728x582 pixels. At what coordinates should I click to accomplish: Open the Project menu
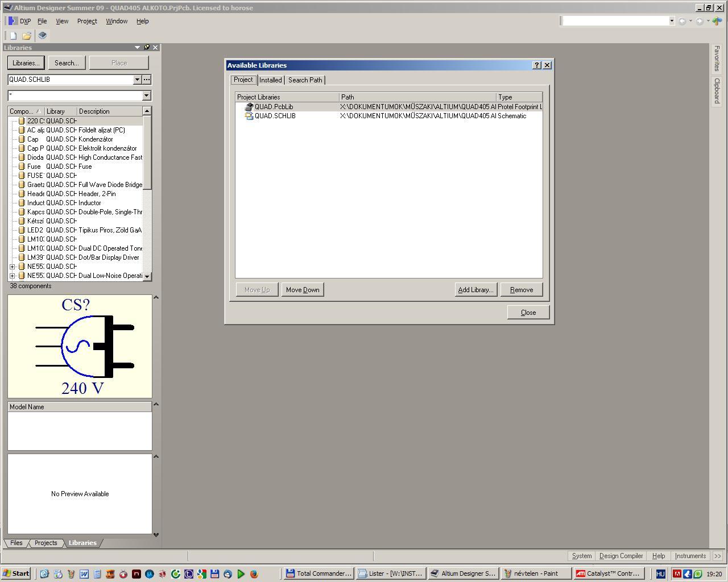87,21
